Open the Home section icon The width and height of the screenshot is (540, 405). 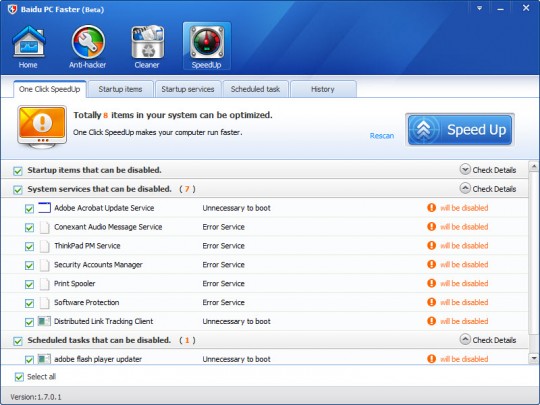[x=29, y=41]
